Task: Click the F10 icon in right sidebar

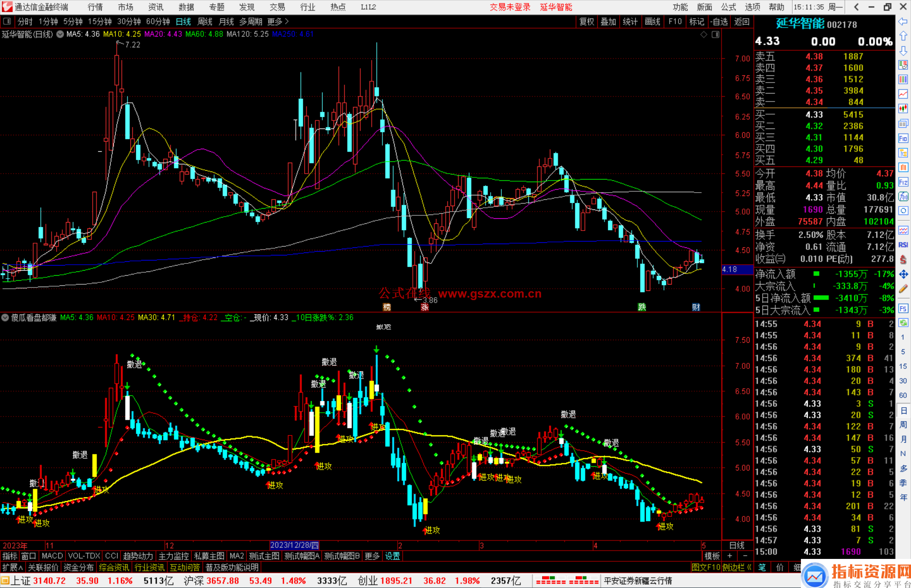Action: point(903,138)
